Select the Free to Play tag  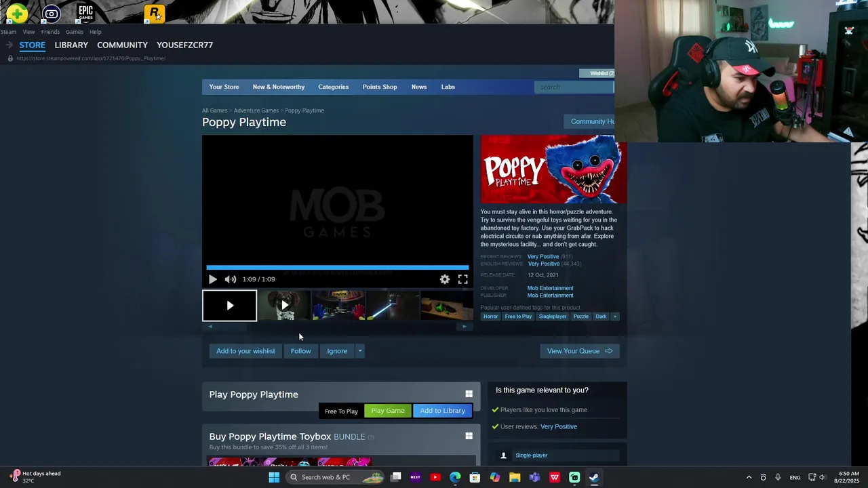[x=518, y=317]
